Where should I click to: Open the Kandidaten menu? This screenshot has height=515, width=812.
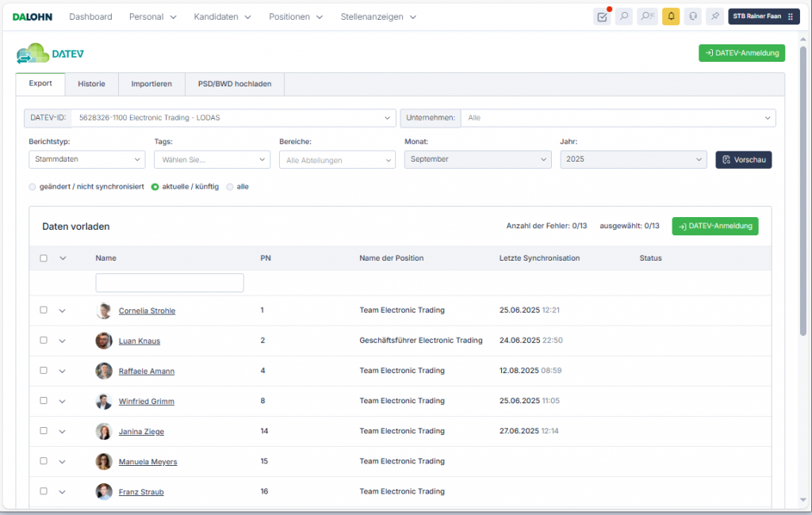[222, 17]
